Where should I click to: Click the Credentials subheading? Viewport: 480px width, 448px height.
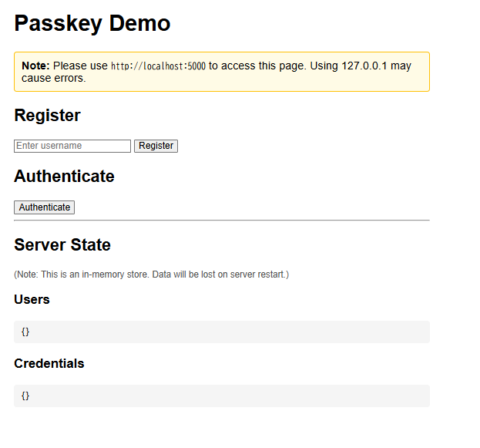click(49, 364)
